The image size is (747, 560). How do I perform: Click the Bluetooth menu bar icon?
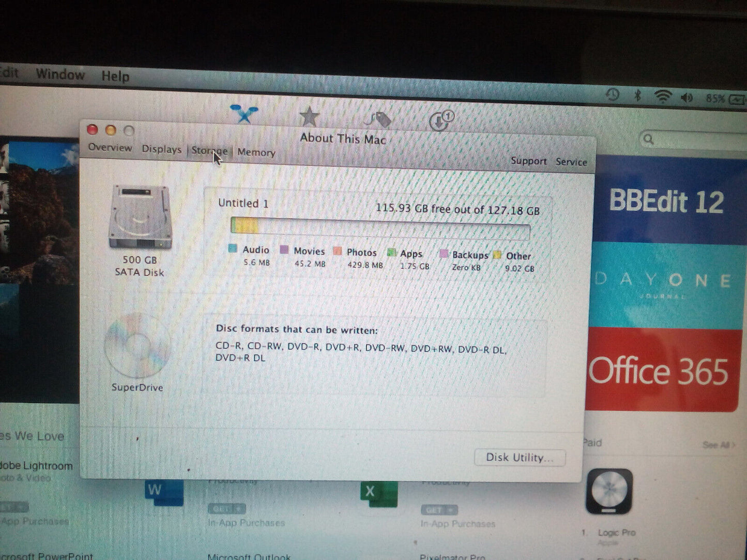(x=638, y=96)
